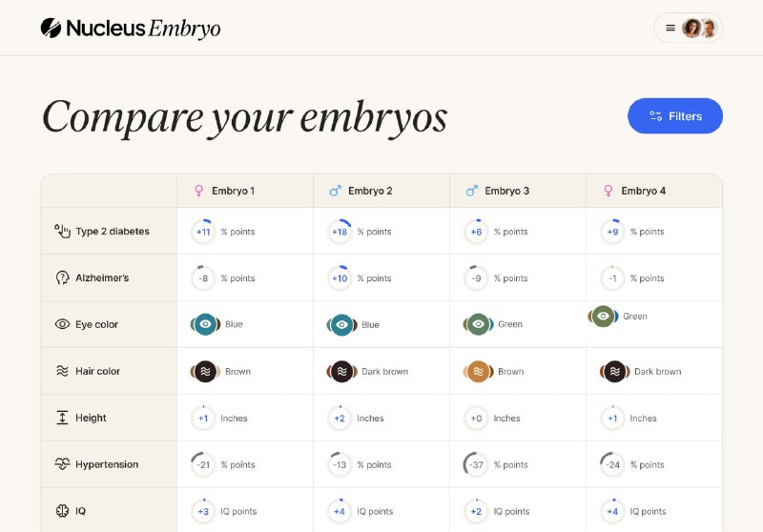Click Dark brown text in Embryo 2 column

[385, 372]
